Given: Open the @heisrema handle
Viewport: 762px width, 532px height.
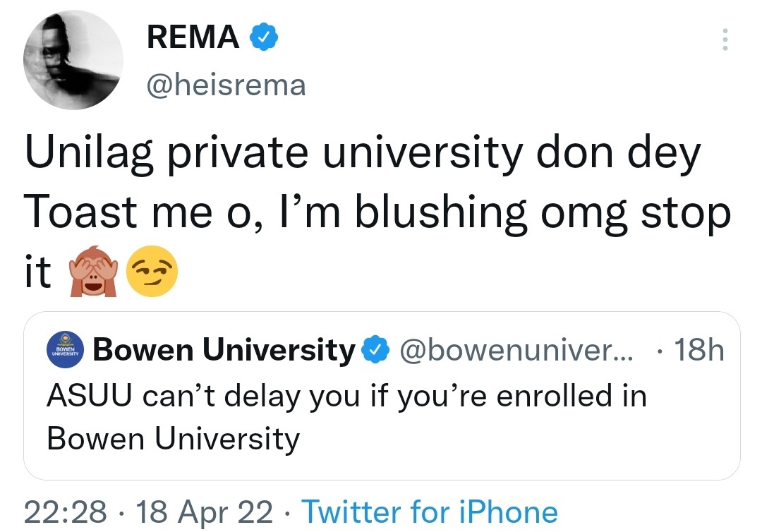Looking at the screenshot, I should (x=226, y=85).
